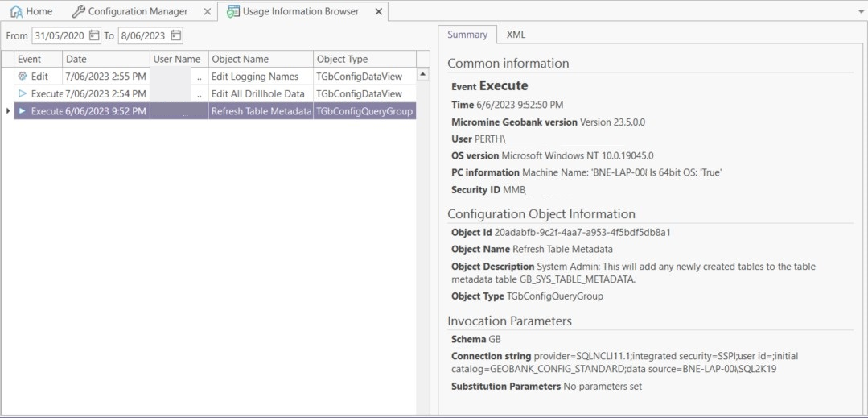
Task: Select the Summary tab
Action: pos(467,35)
